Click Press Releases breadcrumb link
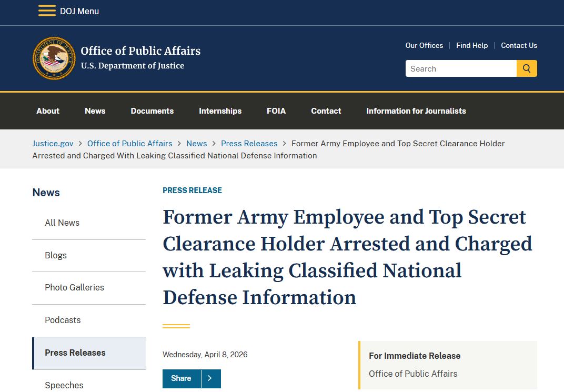 249,144
